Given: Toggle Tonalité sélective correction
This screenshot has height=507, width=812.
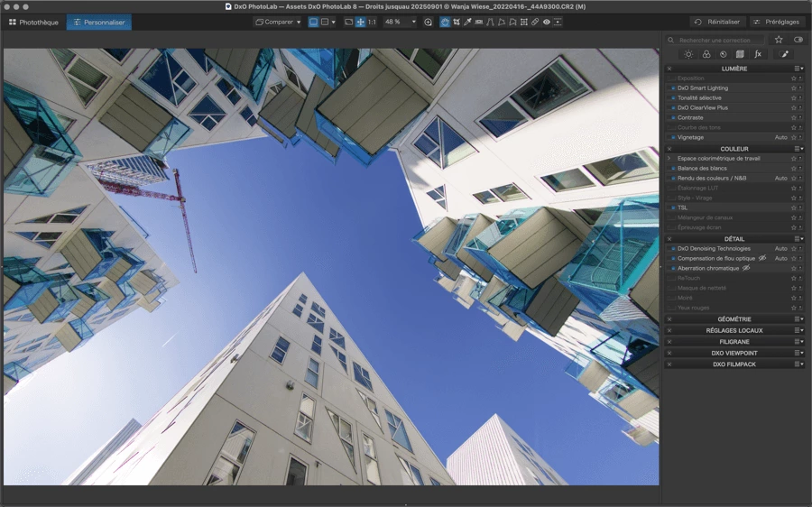Looking at the screenshot, I should (673, 97).
